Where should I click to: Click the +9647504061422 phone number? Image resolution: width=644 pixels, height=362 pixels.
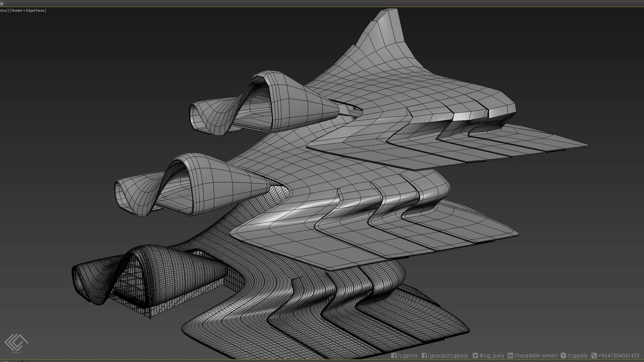tap(619, 356)
